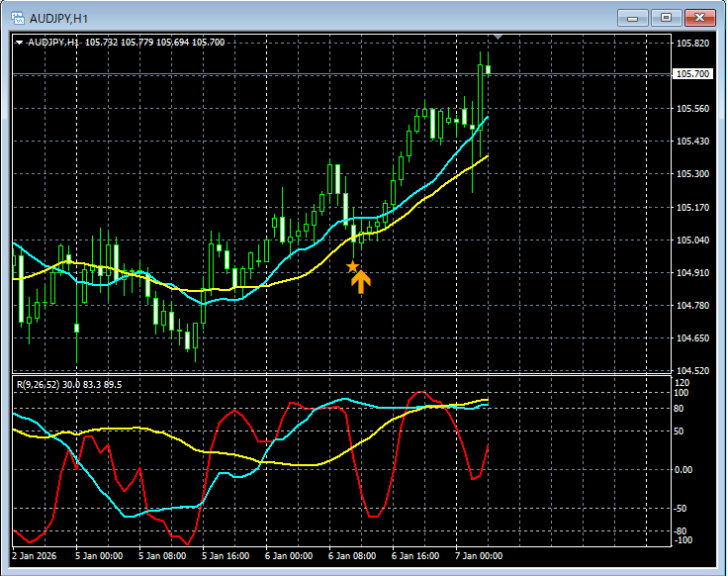Click the indicator scale value -100
Viewport: 728px width, 576px height.
(x=682, y=539)
